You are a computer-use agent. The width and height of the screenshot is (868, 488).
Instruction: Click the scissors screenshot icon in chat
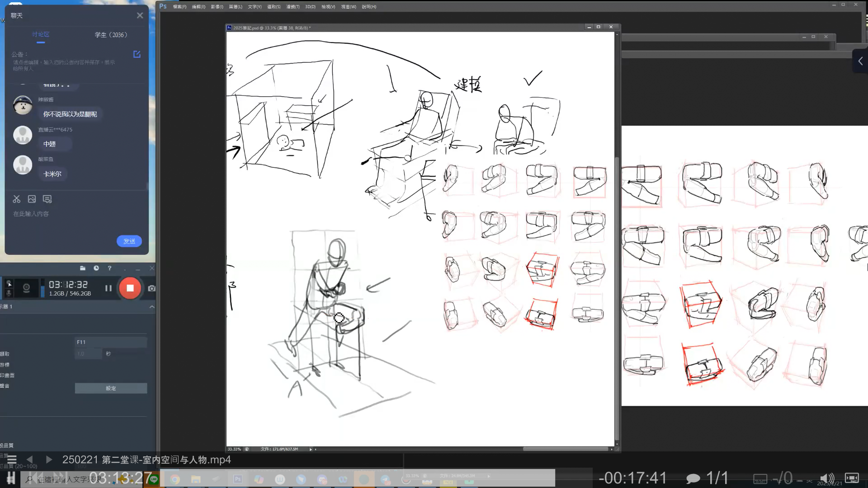tap(17, 199)
